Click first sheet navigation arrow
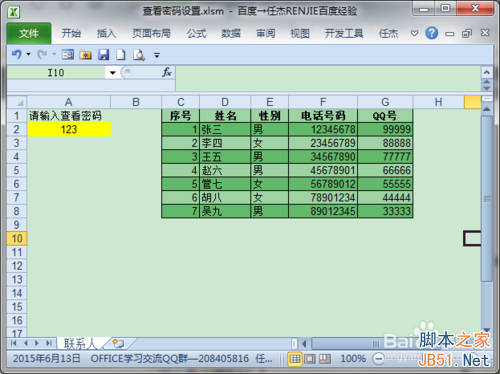This screenshot has height=374, width=500. (x=13, y=343)
